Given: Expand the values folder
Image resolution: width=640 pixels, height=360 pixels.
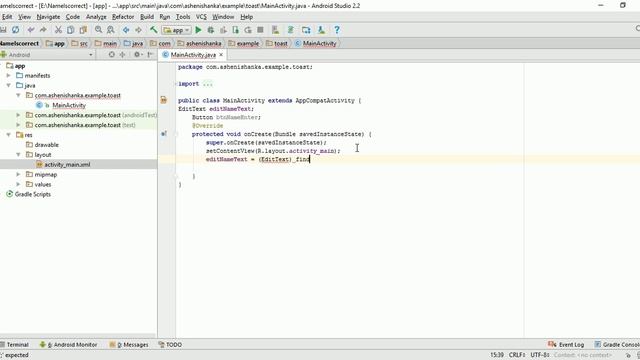Looking at the screenshot, I should [18, 184].
